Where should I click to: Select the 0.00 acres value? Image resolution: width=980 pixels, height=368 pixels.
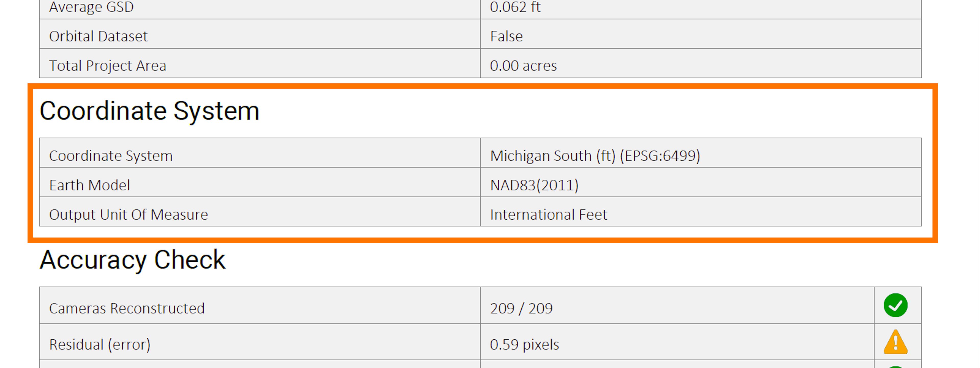coord(523,65)
